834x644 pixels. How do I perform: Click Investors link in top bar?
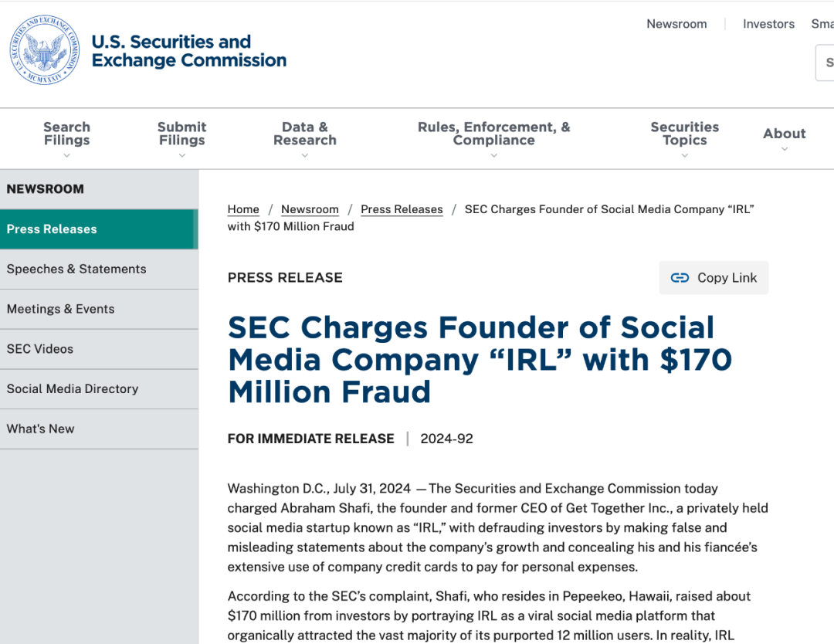(768, 24)
